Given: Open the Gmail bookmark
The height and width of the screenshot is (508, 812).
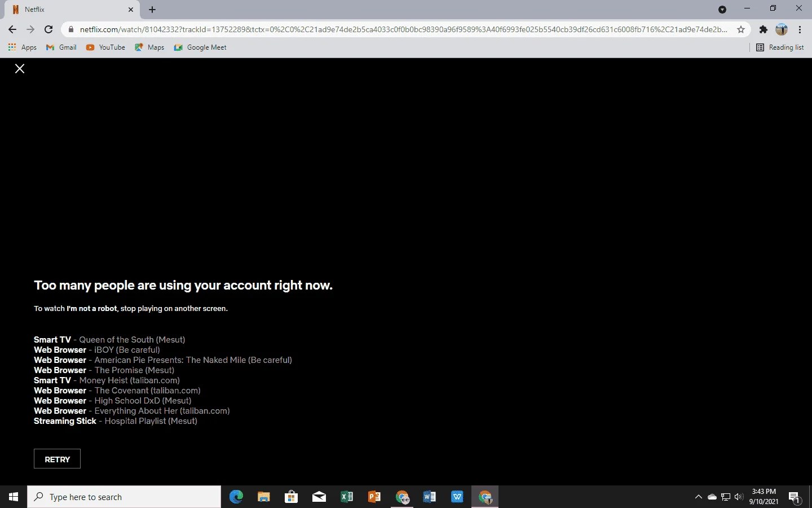Looking at the screenshot, I should pos(61,47).
